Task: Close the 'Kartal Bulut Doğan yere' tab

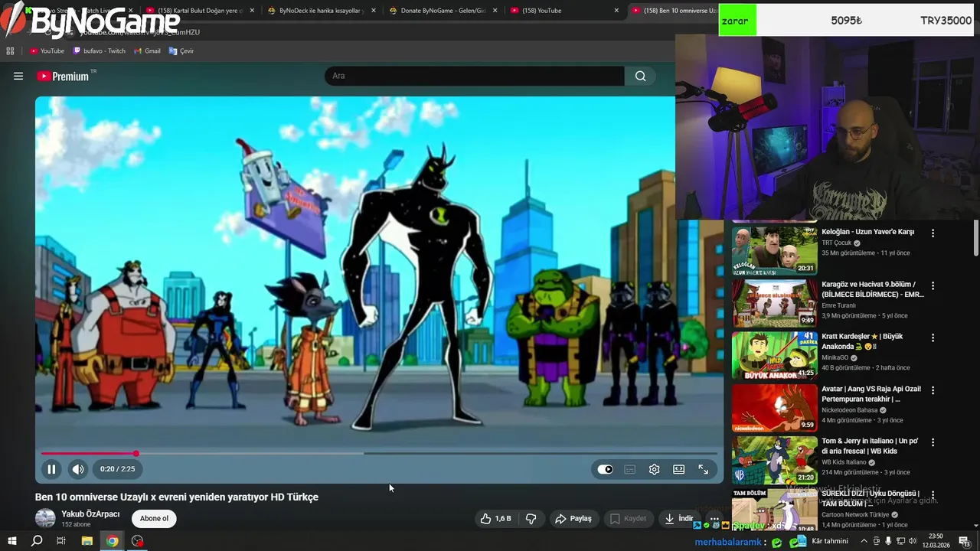Action: (x=252, y=11)
